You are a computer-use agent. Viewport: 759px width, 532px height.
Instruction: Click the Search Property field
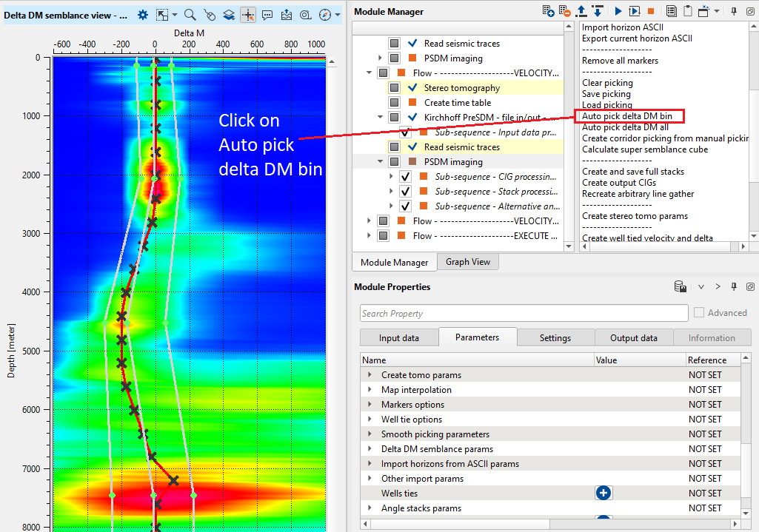[522, 314]
